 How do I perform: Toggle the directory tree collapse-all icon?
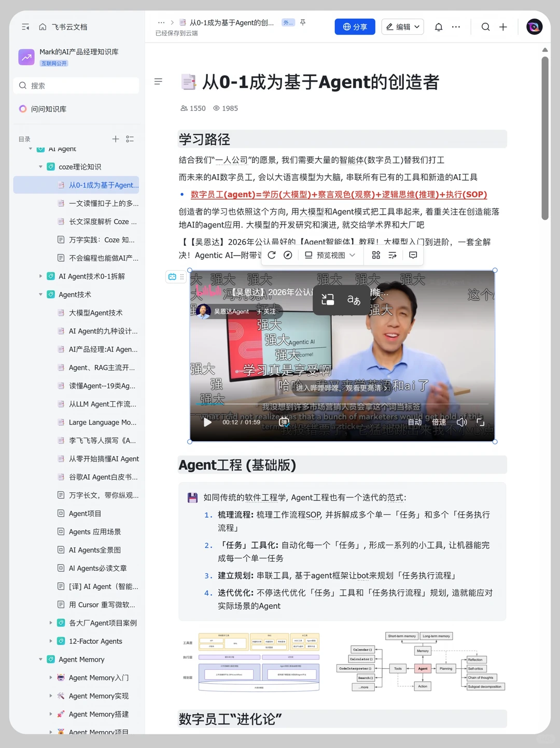130,139
